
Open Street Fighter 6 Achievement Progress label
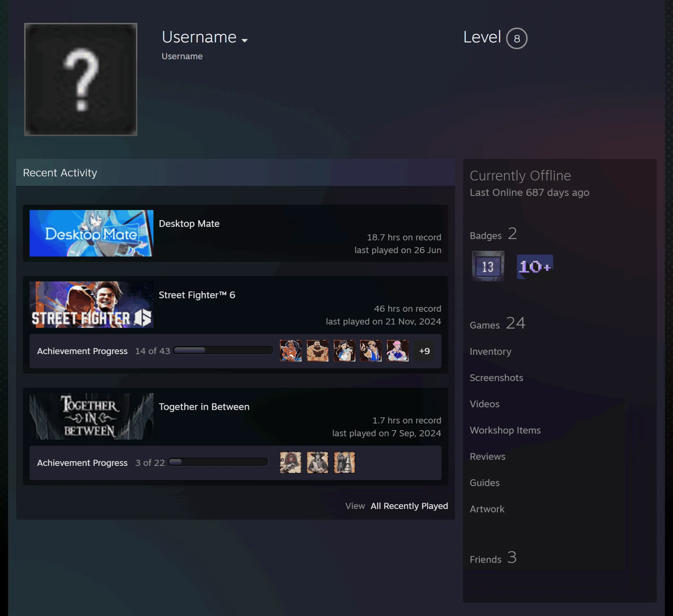(82, 351)
